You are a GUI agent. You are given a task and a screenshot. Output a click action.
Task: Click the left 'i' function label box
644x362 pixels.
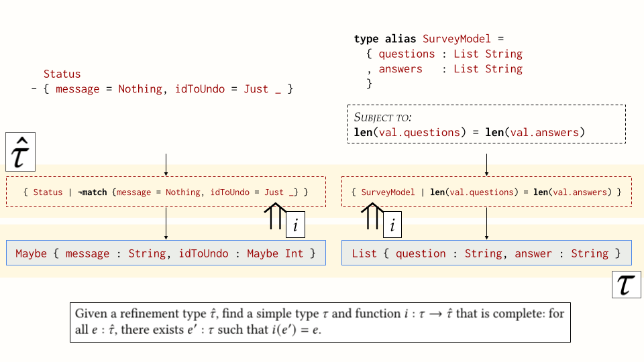point(295,225)
